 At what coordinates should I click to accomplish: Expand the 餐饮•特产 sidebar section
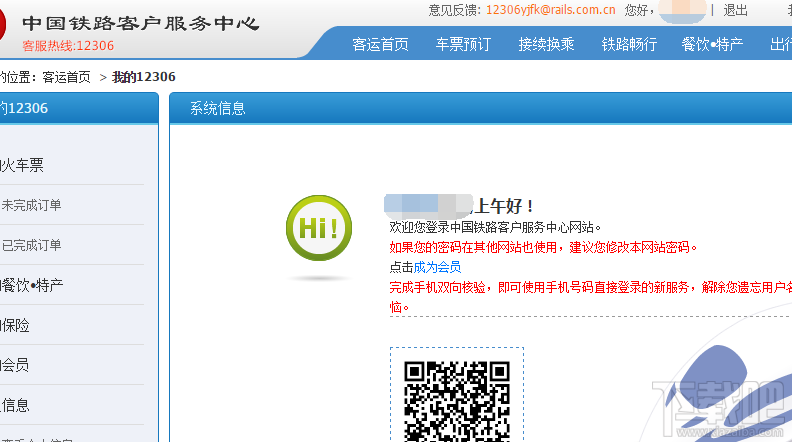click(x=31, y=285)
